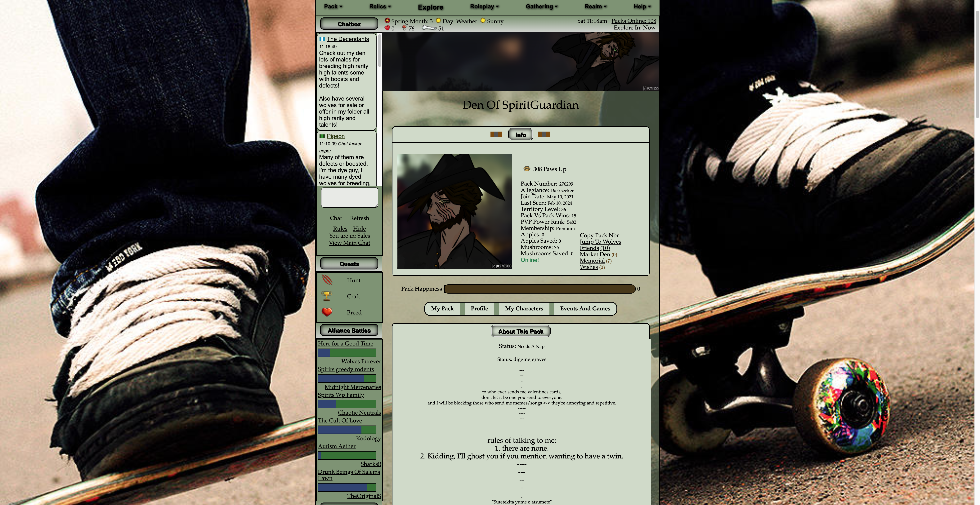
Task: Click the right decoration block beside Info
Action: [544, 134]
